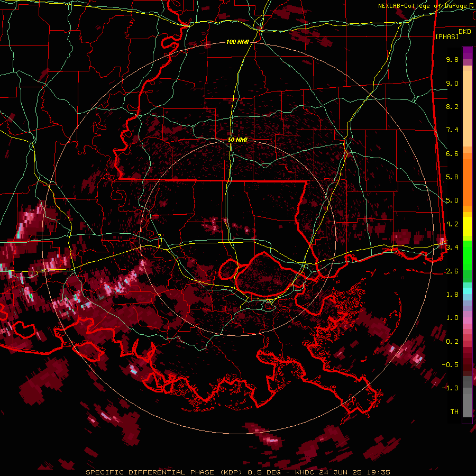Pick the yellow segment of color bar
Viewport: 476px width, 476px height.
pos(467,226)
